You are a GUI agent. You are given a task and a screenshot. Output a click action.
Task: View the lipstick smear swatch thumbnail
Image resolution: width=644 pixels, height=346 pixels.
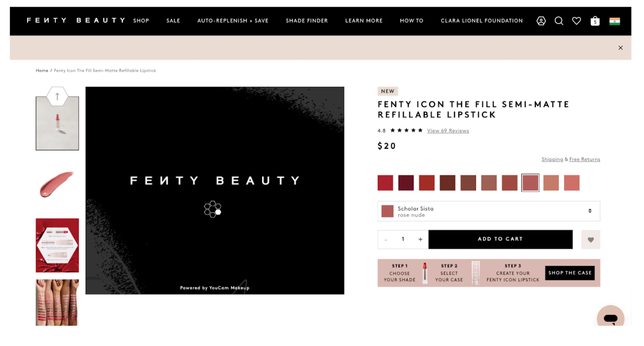click(57, 184)
